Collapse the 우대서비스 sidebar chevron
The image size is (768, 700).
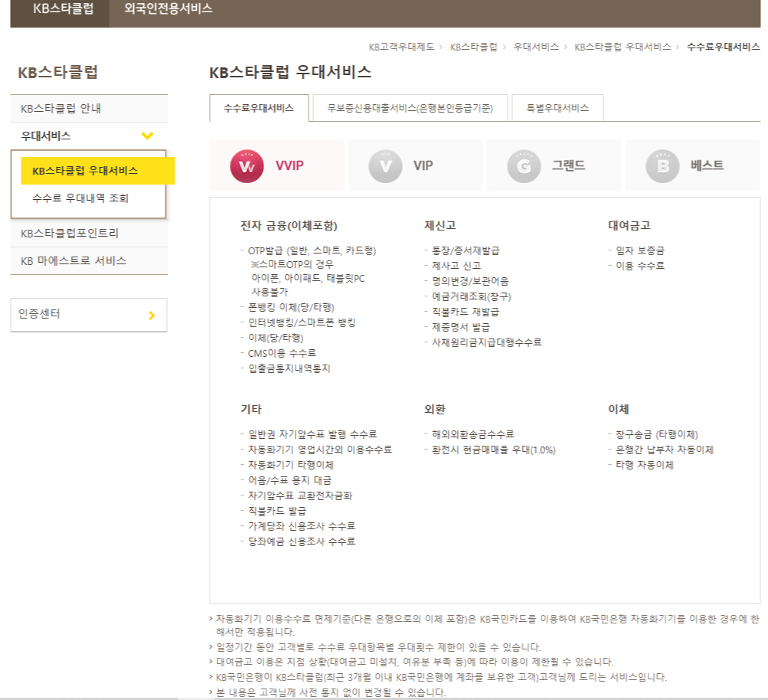(148, 136)
